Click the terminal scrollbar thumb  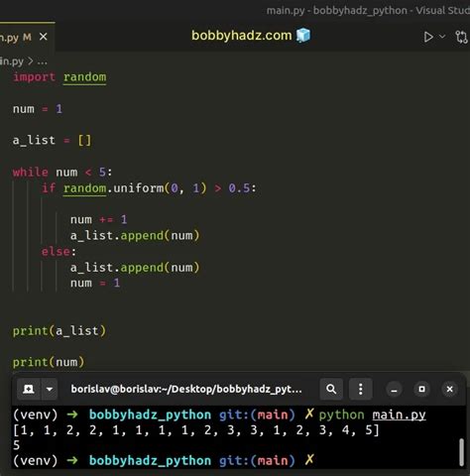[x=462, y=452]
